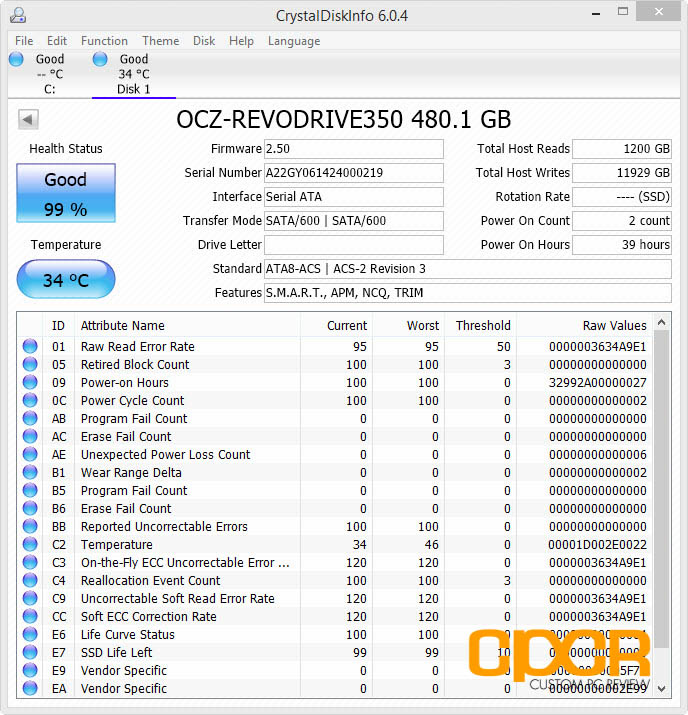Click the scroll down arrow of attribute list

[x=662, y=689]
